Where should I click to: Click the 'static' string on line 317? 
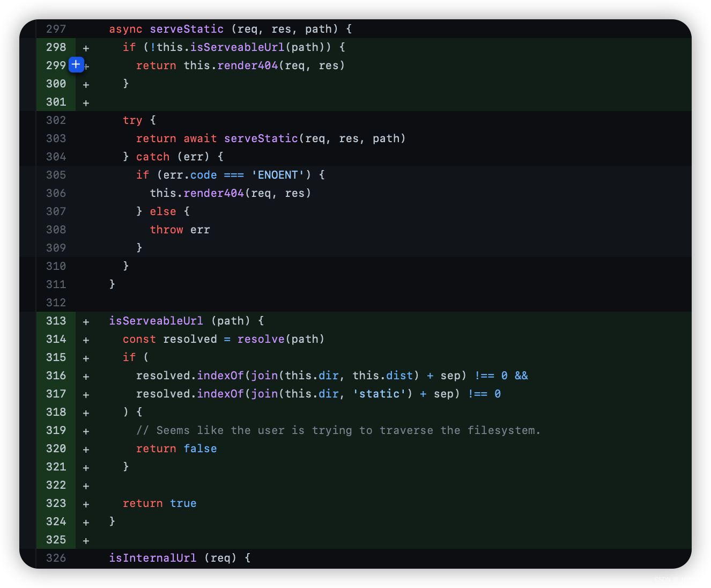point(380,394)
